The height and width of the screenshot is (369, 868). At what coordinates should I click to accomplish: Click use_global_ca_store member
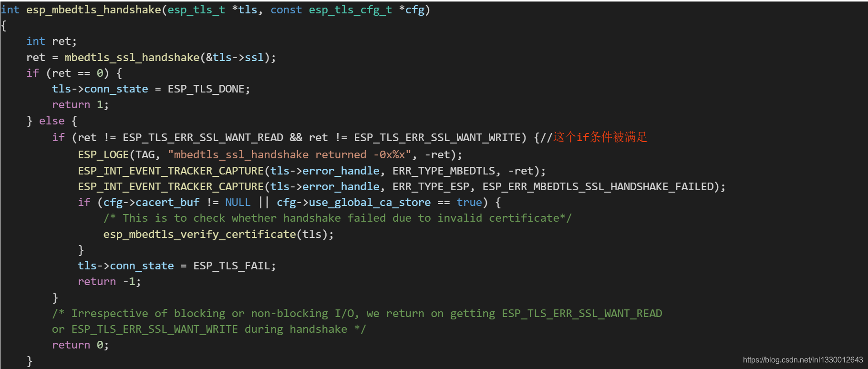(370, 203)
